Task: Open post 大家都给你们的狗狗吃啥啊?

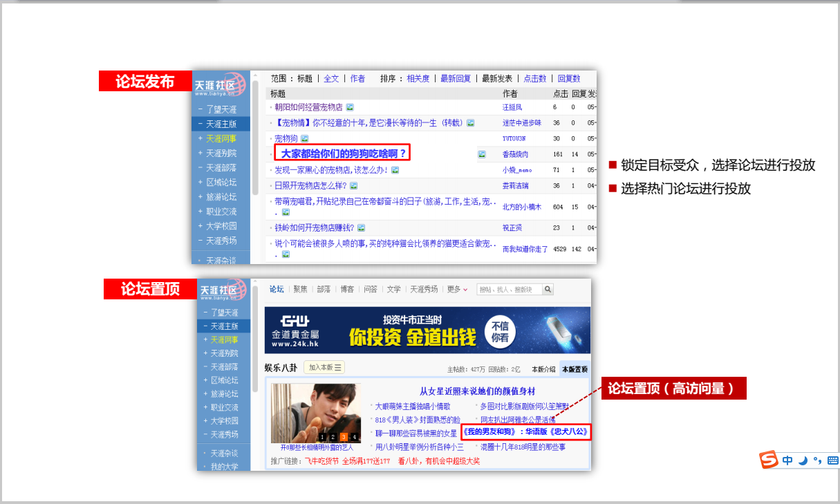Action: [344, 153]
